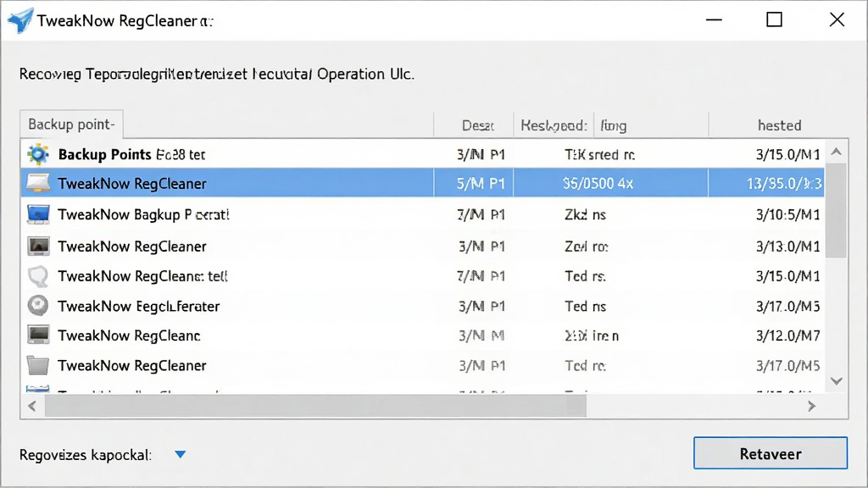The height and width of the screenshot is (488, 868).
Task: Click the blue monitor icon beside TweakNow Bagkup
Action: coord(38,214)
